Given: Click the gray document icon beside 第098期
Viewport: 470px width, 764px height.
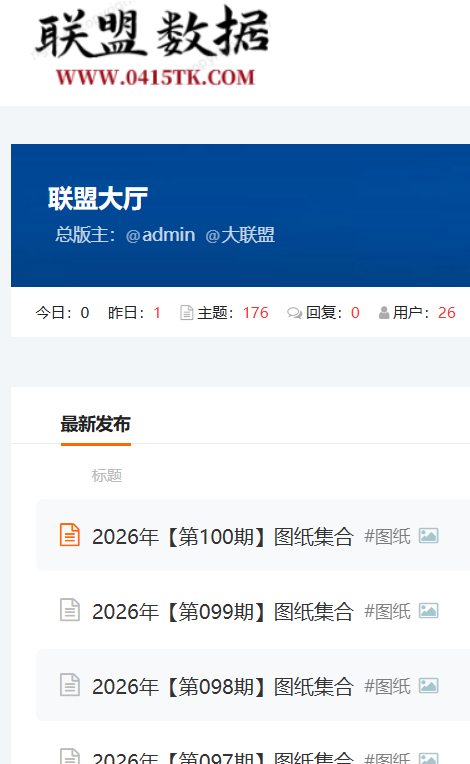Looking at the screenshot, I should click(x=70, y=685).
